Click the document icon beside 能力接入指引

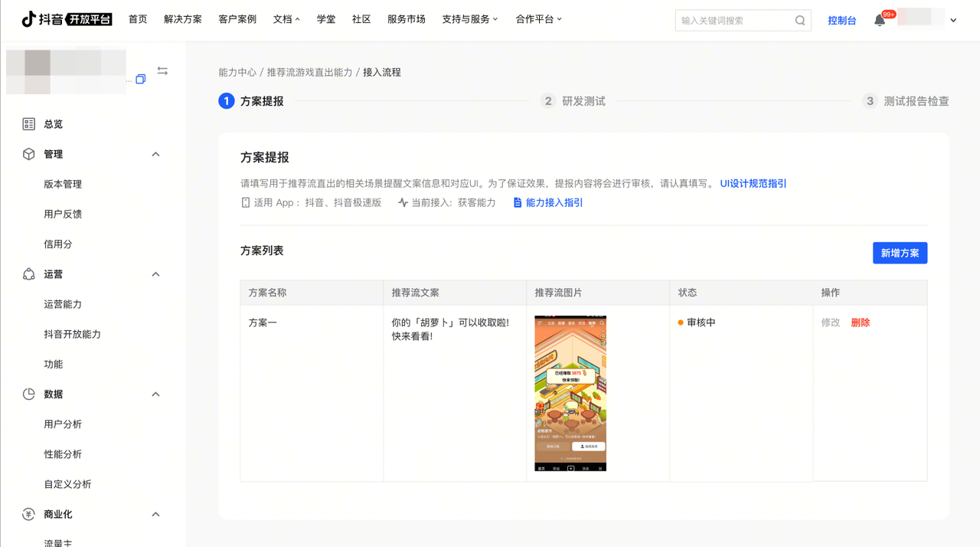point(518,203)
